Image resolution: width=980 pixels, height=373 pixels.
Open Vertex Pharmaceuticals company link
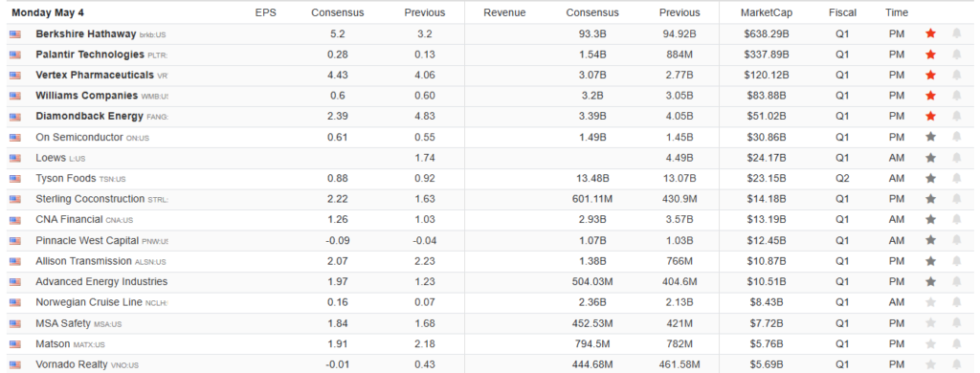[x=95, y=75]
